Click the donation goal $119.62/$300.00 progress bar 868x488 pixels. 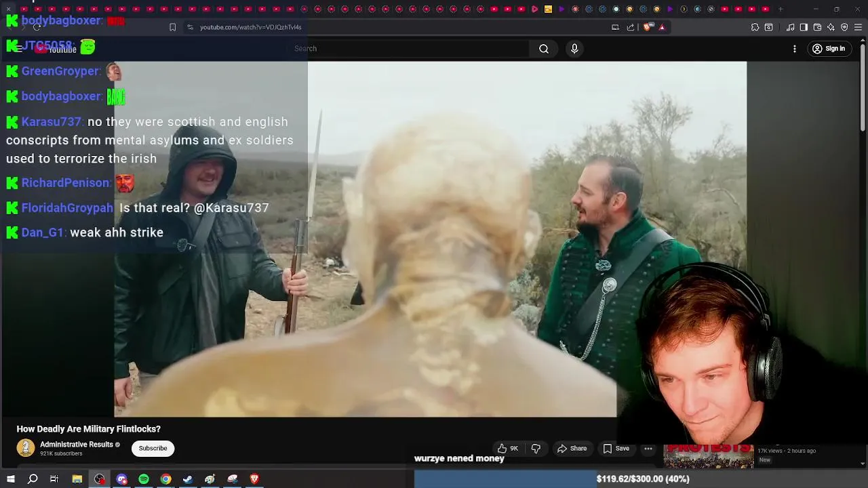641,479
